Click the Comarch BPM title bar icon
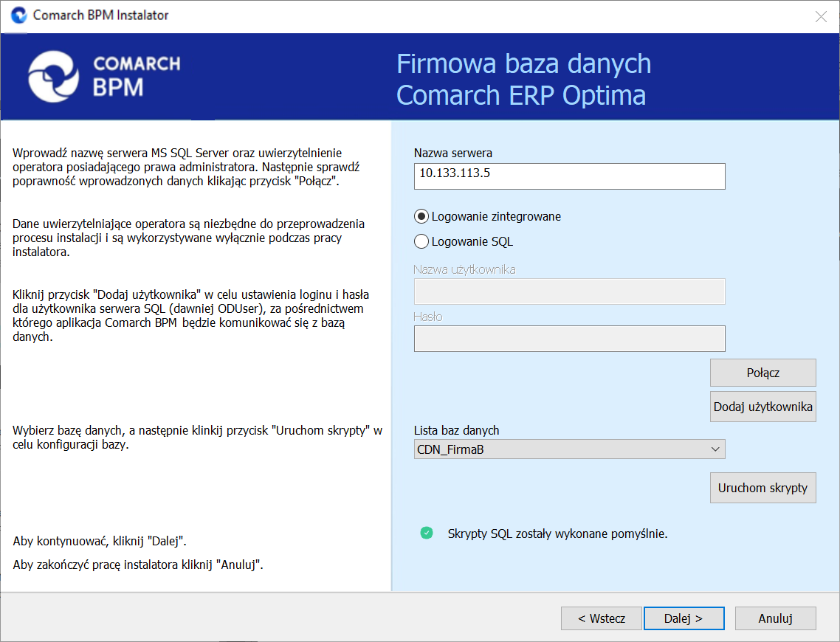The width and height of the screenshot is (840, 642). [x=18, y=15]
